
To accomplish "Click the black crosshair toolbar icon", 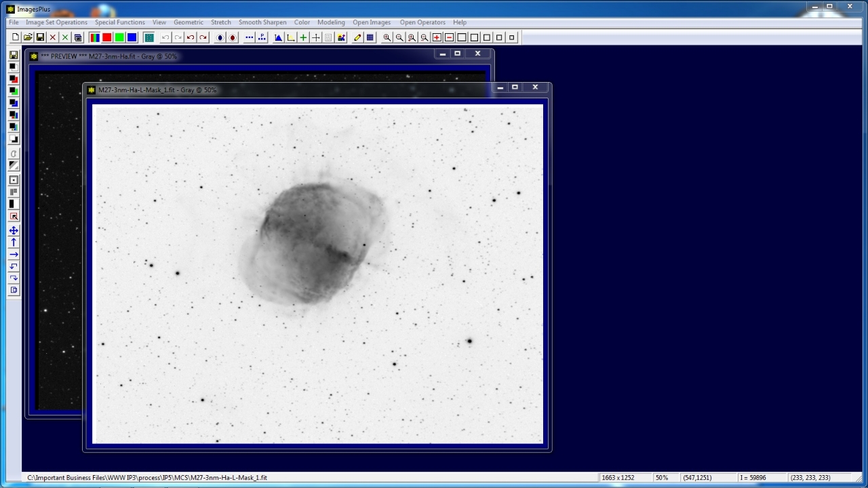I will tap(316, 37).
